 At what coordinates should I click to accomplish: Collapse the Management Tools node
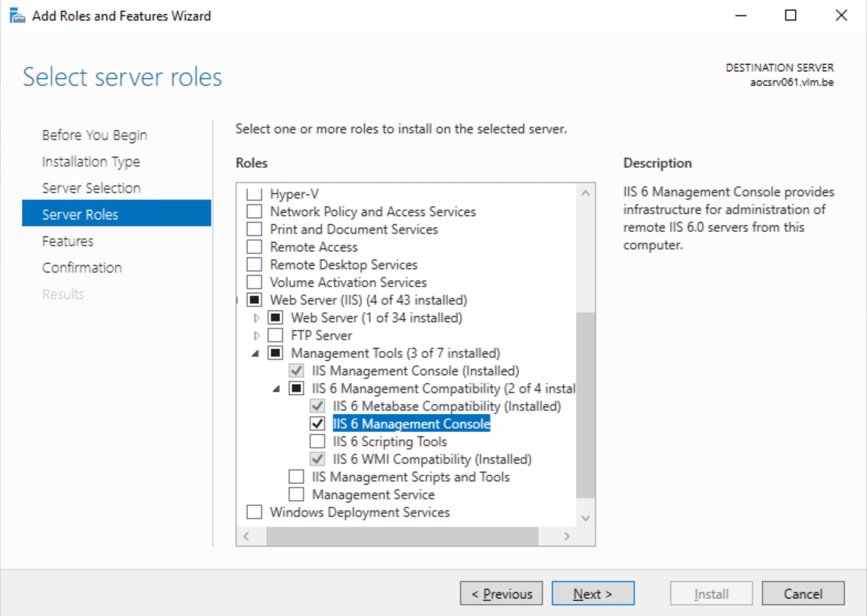tap(256, 353)
